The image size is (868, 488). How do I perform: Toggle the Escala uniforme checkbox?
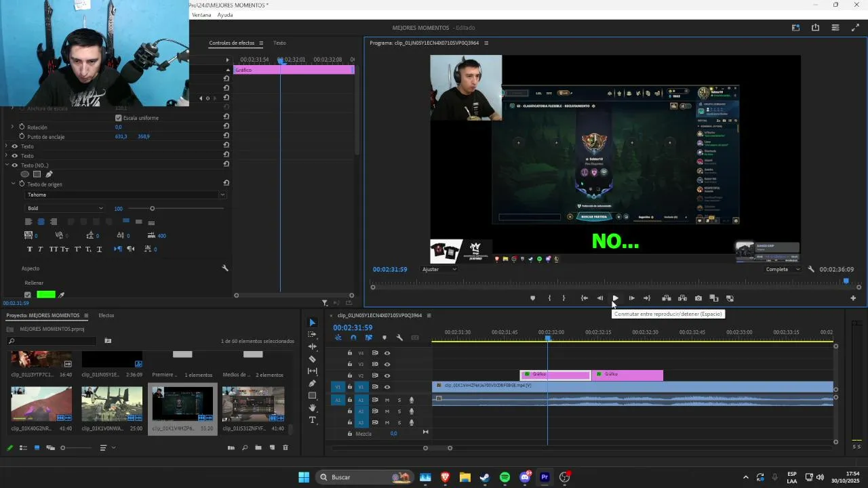pos(119,118)
